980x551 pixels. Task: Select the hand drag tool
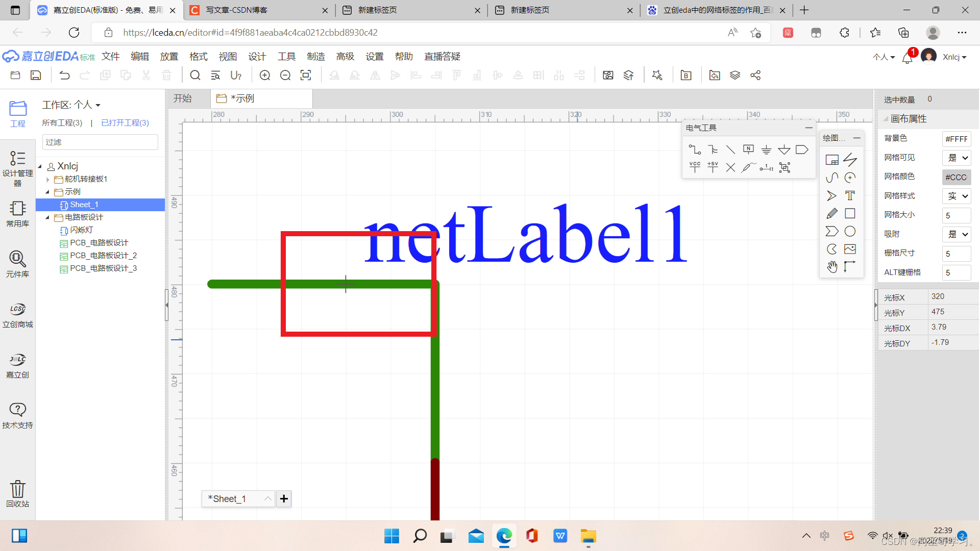pyautogui.click(x=832, y=267)
